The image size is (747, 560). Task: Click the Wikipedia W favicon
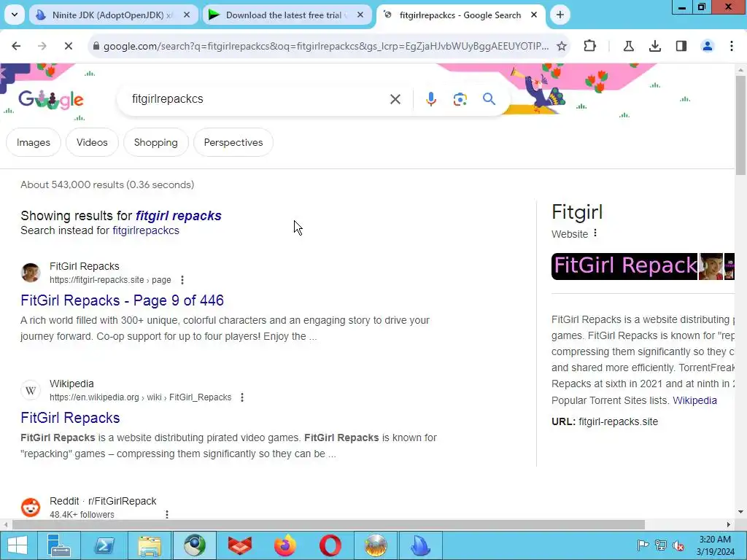[31, 391]
